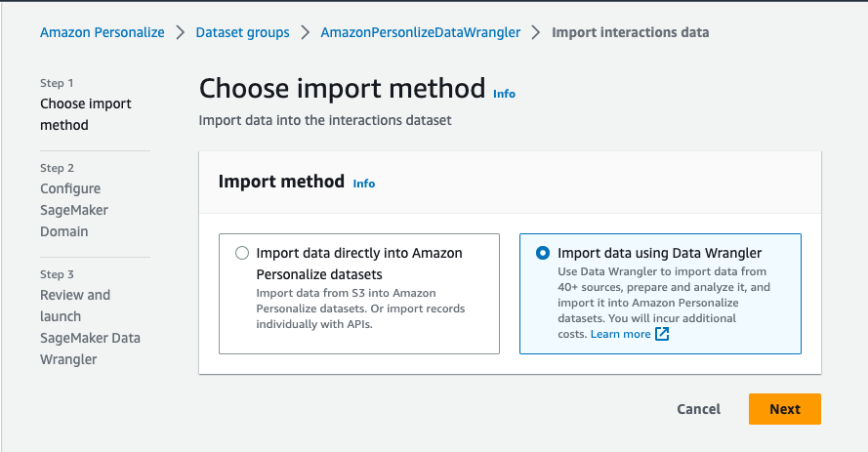Click the chevron after Amazon Personalize breadcrumb
Image resolution: width=868 pixels, height=452 pixels.
click(181, 32)
